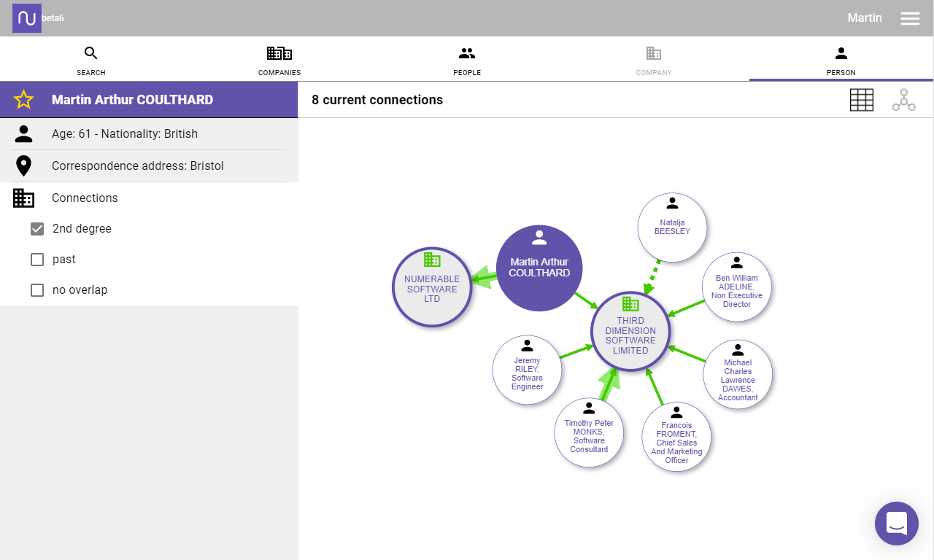The height and width of the screenshot is (560, 934).
Task: Click the 8 current connections heading
Action: pyautogui.click(x=377, y=100)
